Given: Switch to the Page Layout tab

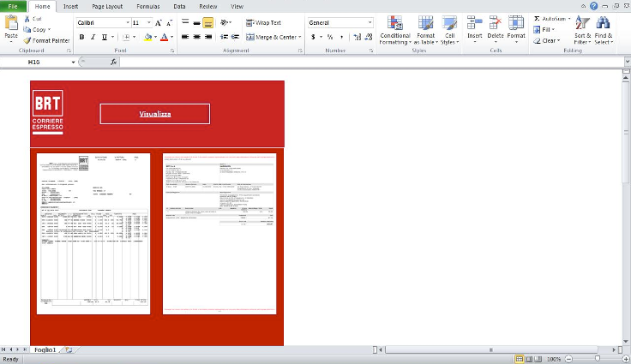Looking at the screenshot, I should [107, 7].
